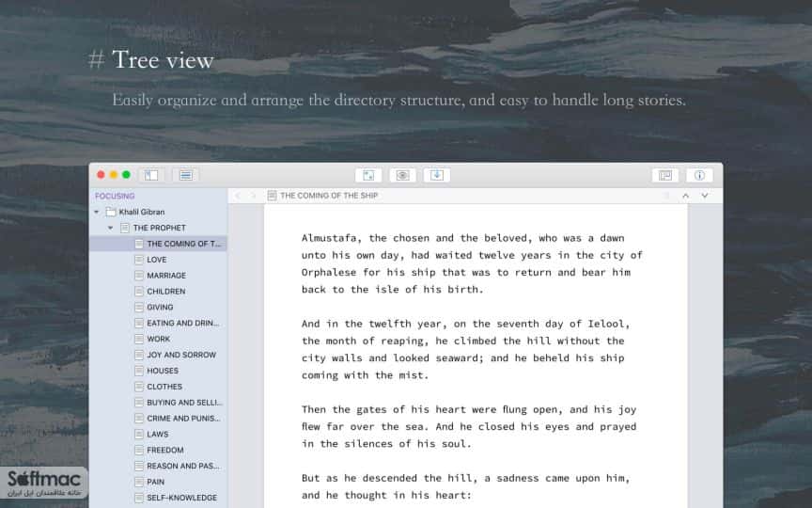This screenshot has height=508, width=812.
Task: Click the eye preview toolbar button
Action: [x=402, y=175]
